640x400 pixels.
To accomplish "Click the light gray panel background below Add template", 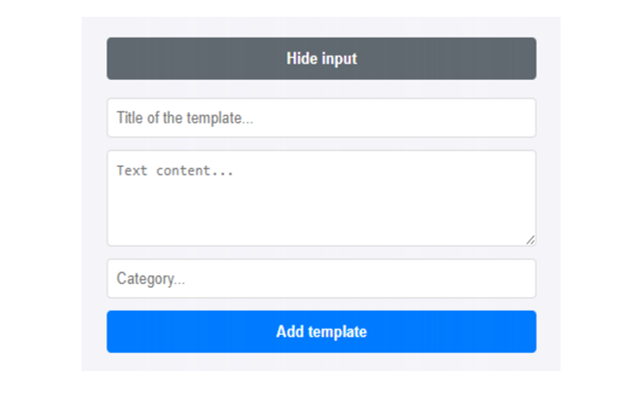I will pyautogui.click(x=321, y=362).
